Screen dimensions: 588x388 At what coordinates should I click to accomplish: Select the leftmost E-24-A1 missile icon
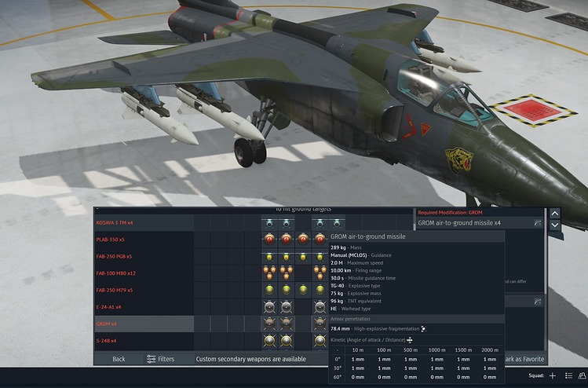pos(269,307)
